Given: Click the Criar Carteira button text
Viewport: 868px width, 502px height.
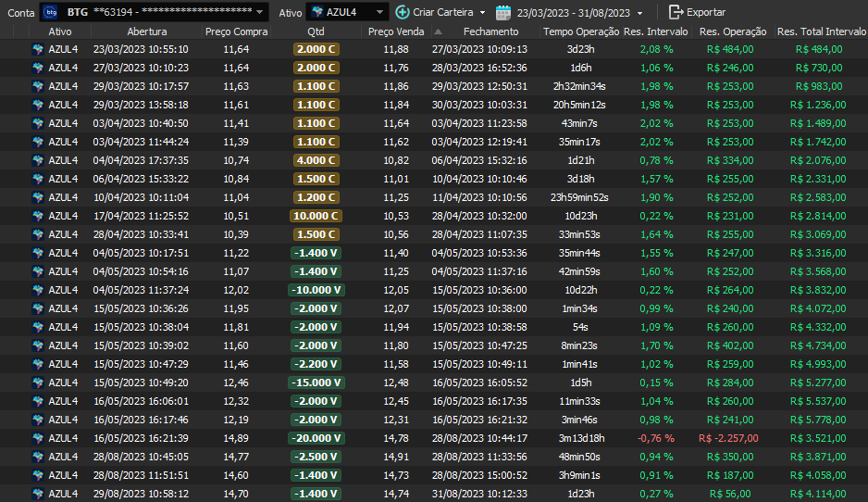Looking at the screenshot, I should 443,12.
